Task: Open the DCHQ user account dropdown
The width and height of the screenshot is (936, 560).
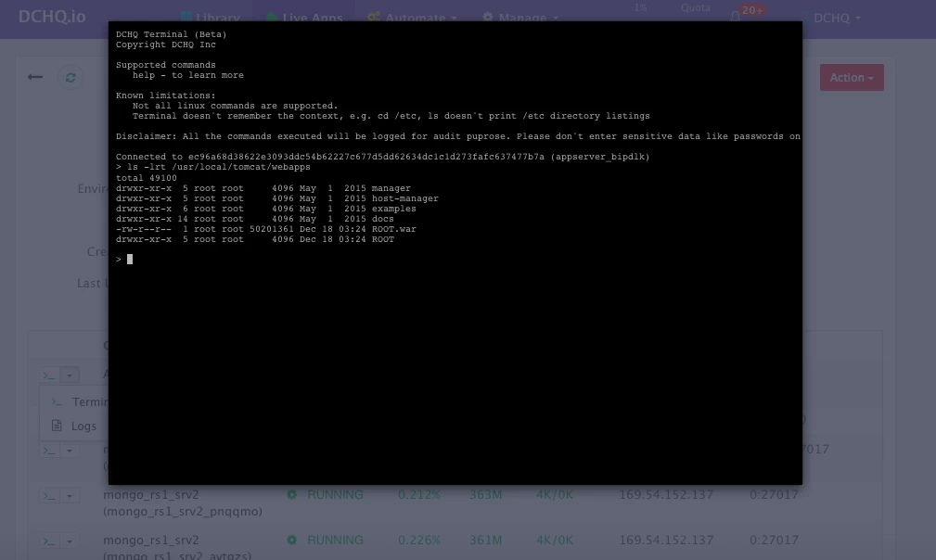Action: 831,18
